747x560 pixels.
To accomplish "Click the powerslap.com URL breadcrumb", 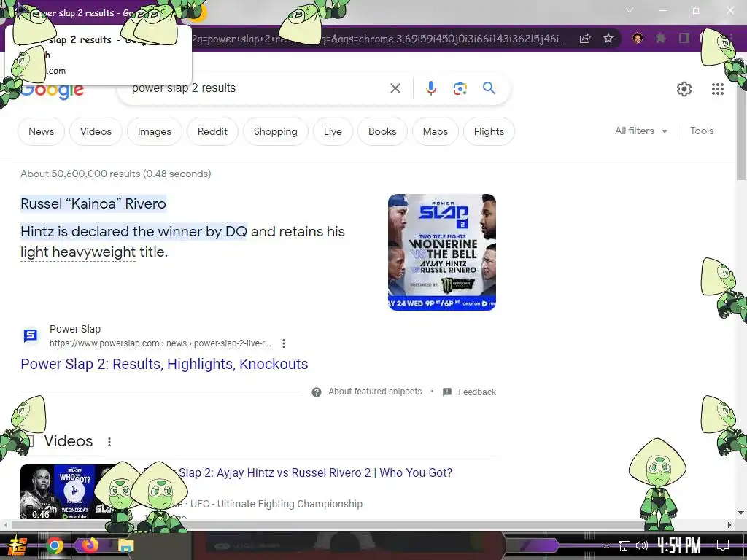I will click(x=160, y=343).
